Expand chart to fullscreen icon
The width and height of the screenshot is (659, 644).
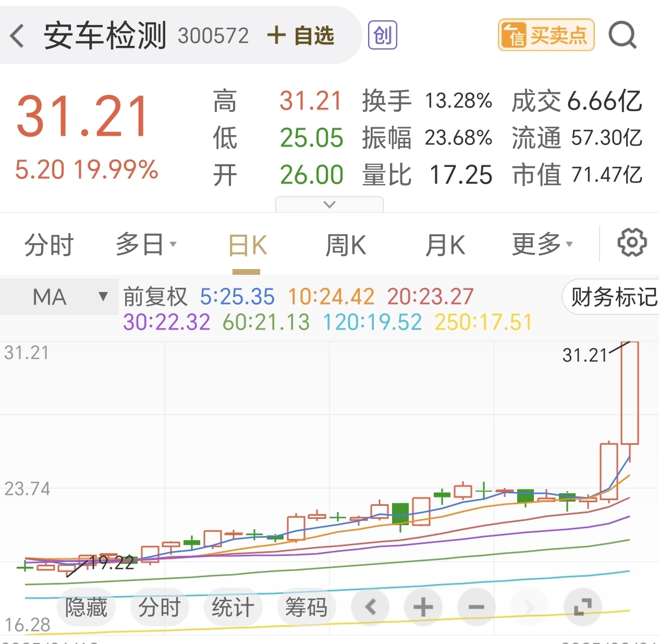click(x=582, y=607)
